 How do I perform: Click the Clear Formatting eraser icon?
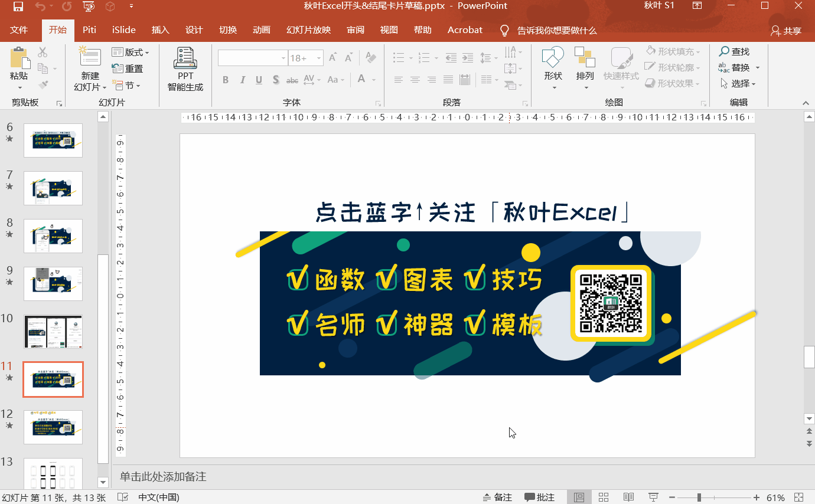coord(371,58)
